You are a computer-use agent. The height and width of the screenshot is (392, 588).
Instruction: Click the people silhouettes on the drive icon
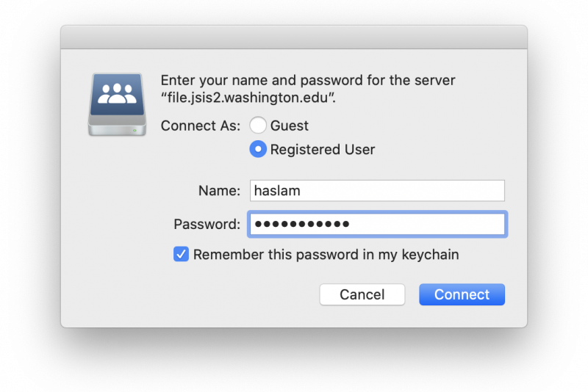(117, 94)
